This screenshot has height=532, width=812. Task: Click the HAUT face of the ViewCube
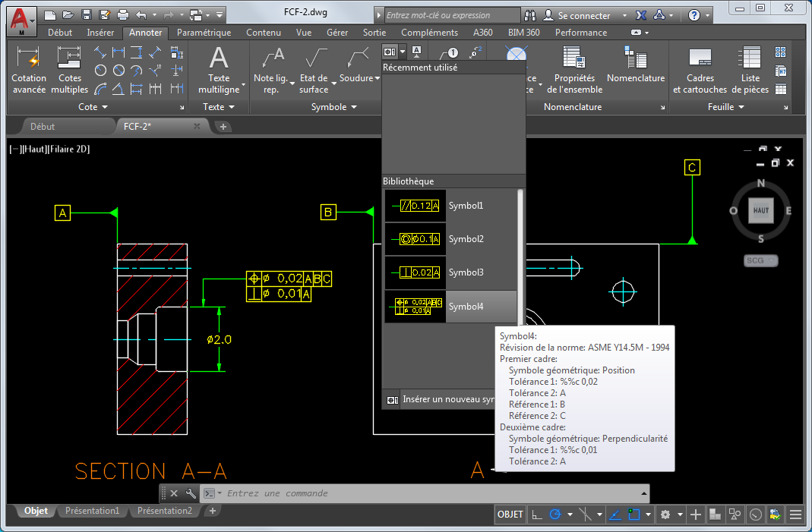coord(761,210)
